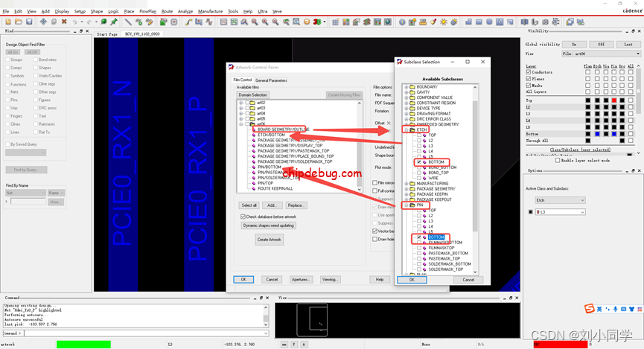Click the red Pin color swatch for Top

pos(614,100)
